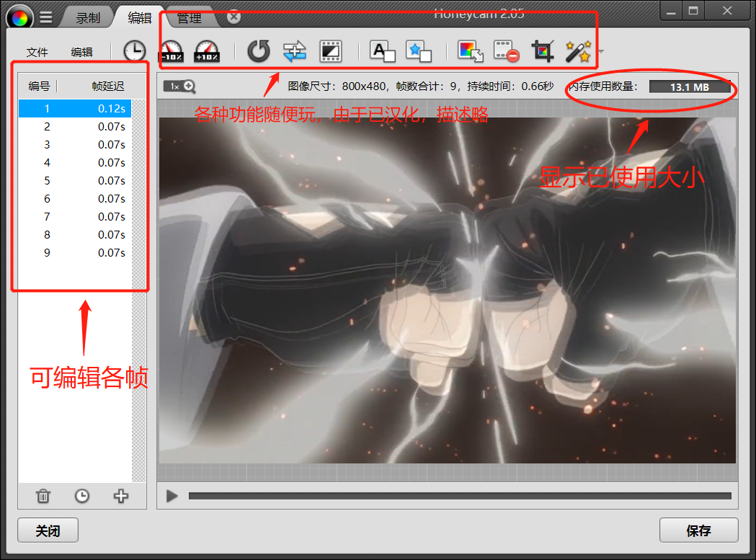This screenshot has height=560, width=756.
Task: Speed up by 10% icon
Action: 207,51
